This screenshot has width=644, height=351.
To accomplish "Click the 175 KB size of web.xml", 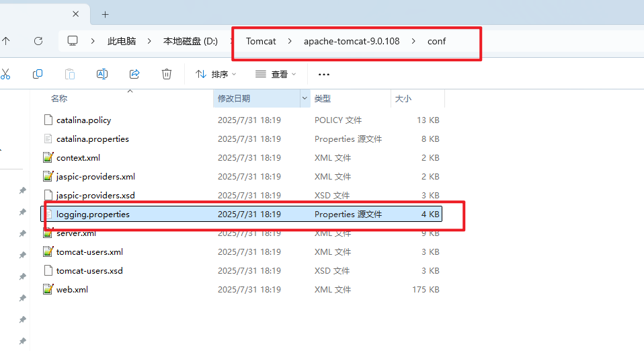I will (x=426, y=290).
